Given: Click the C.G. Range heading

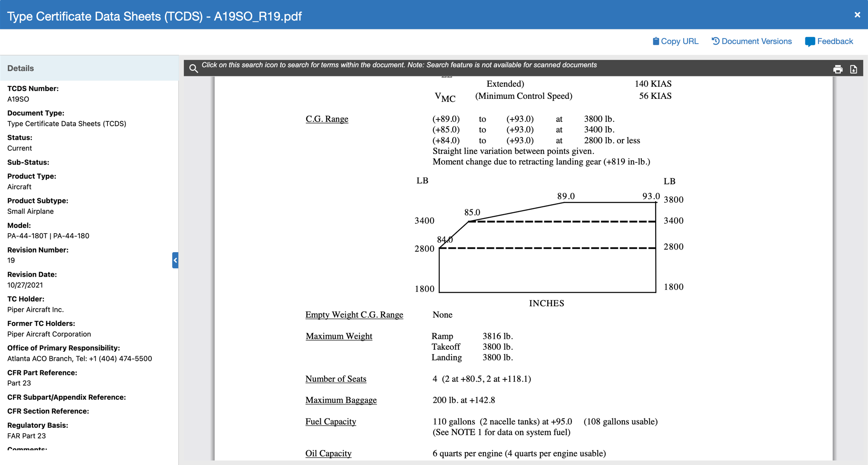Looking at the screenshot, I should (x=327, y=119).
